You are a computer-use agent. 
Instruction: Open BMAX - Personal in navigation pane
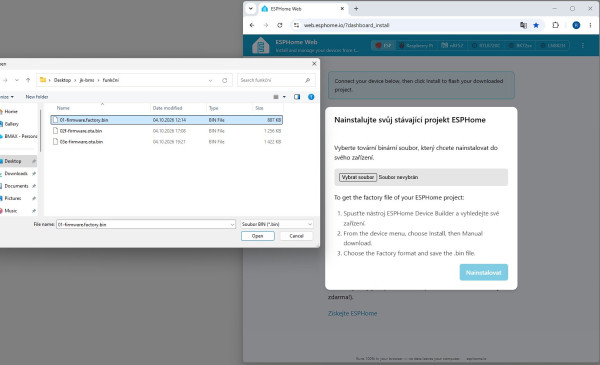click(21, 136)
